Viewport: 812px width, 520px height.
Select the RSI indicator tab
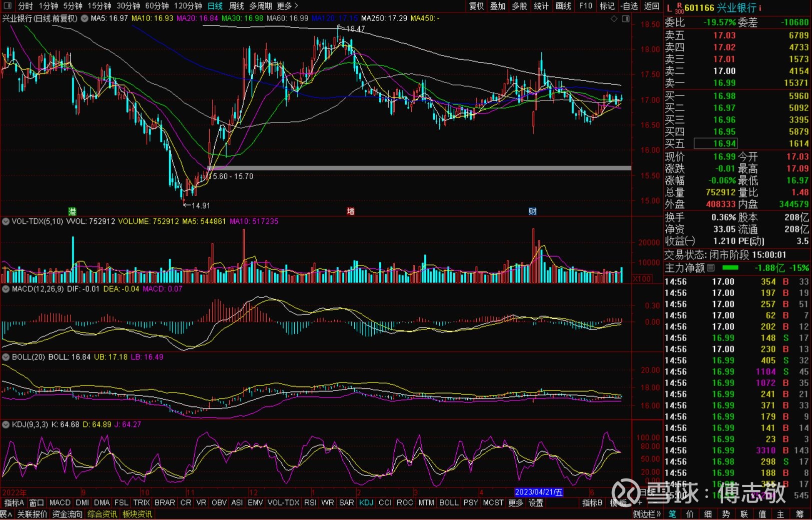(310, 502)
